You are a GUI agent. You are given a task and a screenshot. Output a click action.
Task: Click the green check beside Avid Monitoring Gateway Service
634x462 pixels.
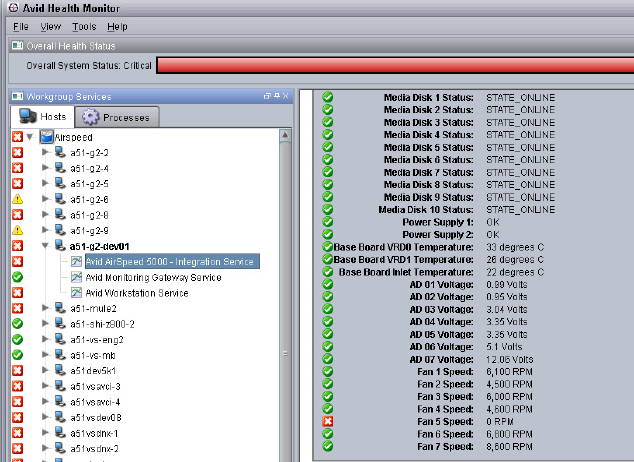17,277
